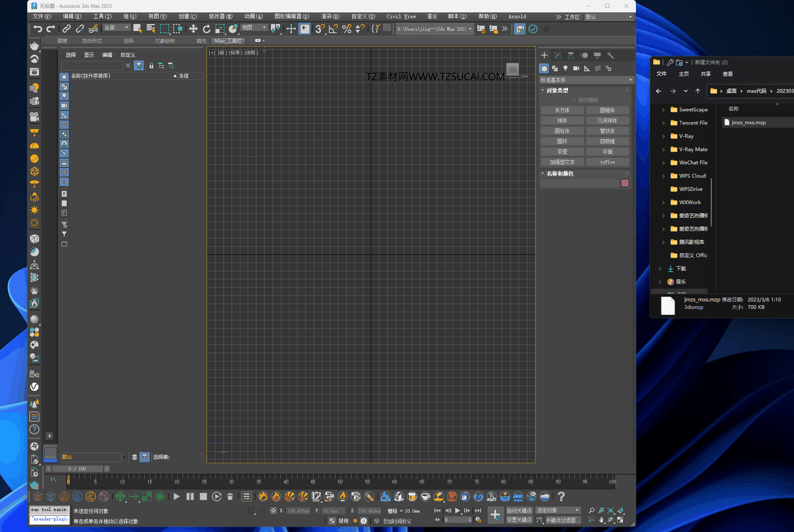
Task: Click the Teapot icon in left toolbar
Action: 34,46
